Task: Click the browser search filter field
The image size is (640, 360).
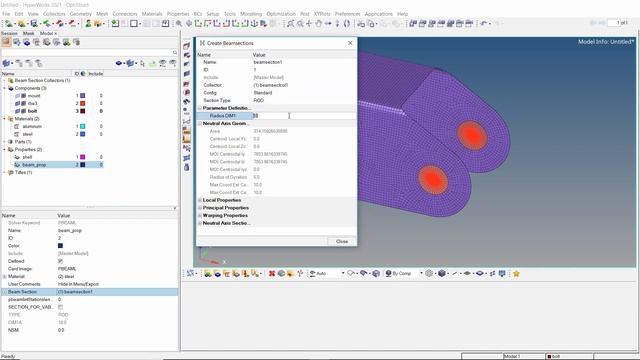Action: tap(87, 53)
